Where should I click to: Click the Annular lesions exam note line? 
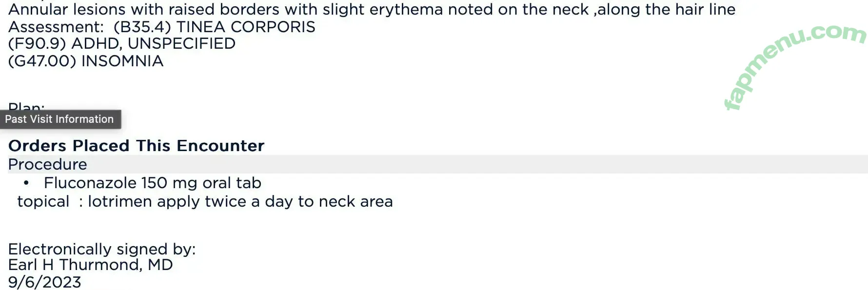372,9
